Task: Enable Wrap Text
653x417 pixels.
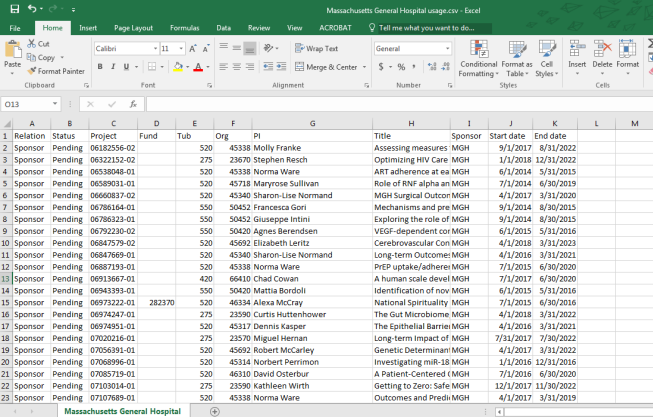Action: (317, 48)
